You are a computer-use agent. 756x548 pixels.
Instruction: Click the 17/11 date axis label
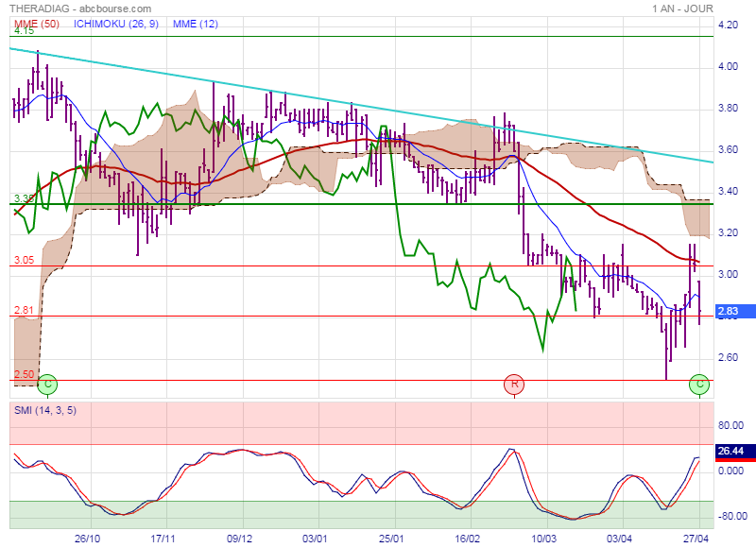coord(163,539)
